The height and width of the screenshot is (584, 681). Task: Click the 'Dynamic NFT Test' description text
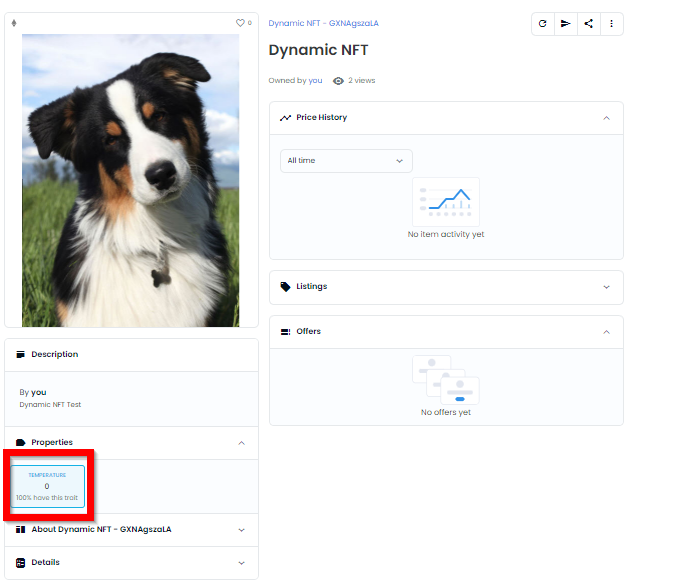pyautogui.click(x=50, y=405)
